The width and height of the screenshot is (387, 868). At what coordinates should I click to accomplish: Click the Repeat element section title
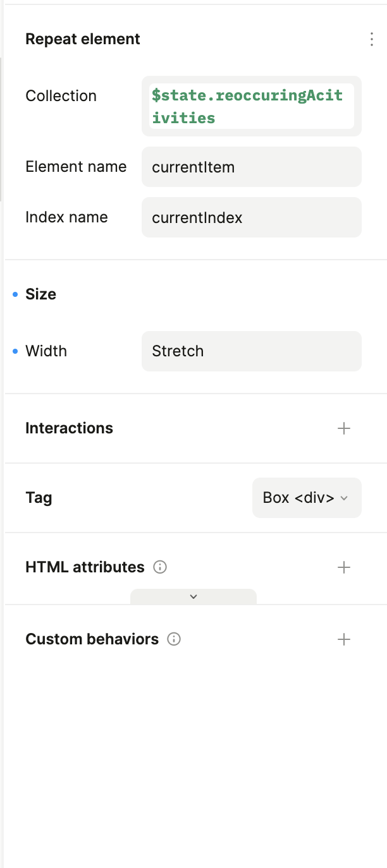click(x=82, y=39)
